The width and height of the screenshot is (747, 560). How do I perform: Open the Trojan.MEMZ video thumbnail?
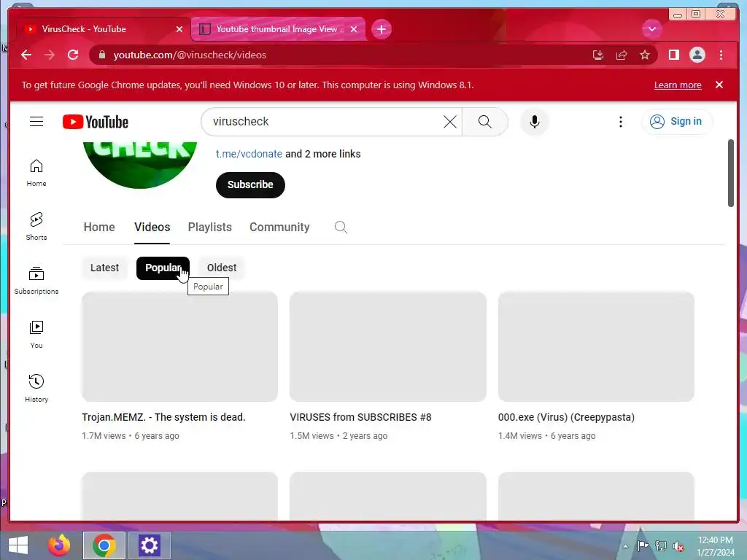point(179,346)
